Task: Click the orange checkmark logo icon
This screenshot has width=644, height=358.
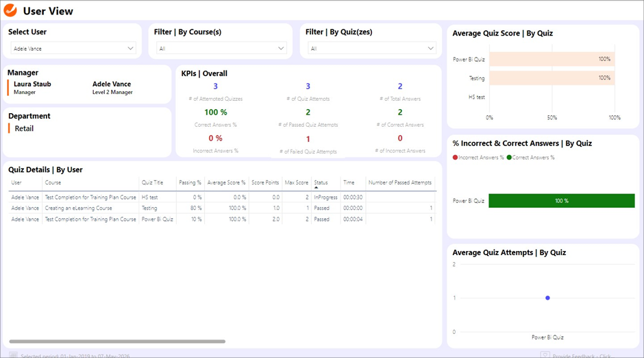Action: click(11, 10)
